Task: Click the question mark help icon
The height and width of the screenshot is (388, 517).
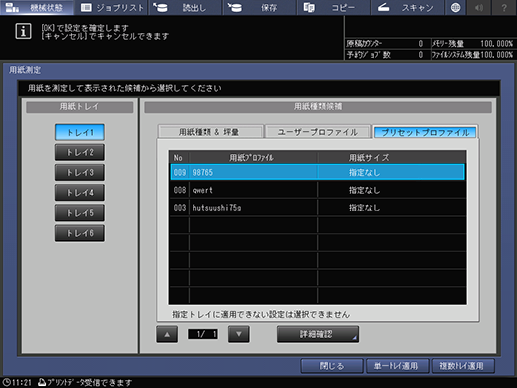Action: pos(504,7)
